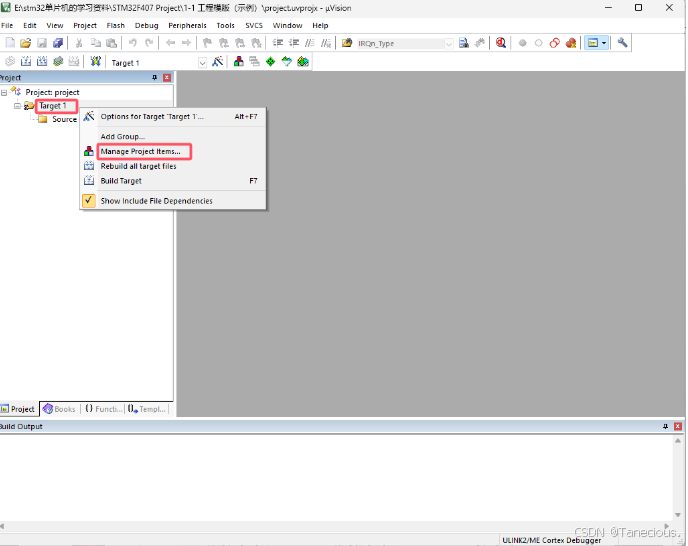Viewport: 688px width, 546px height.
Task: Click ULINK2/ME Cortex Debugger status text
Action: pos(552,540)
